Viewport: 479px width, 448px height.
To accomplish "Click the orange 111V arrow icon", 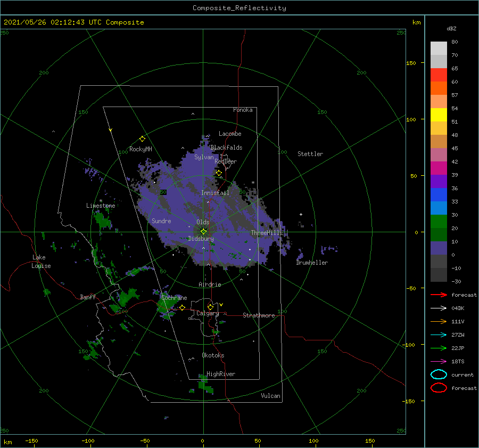I will click(439, 321).
